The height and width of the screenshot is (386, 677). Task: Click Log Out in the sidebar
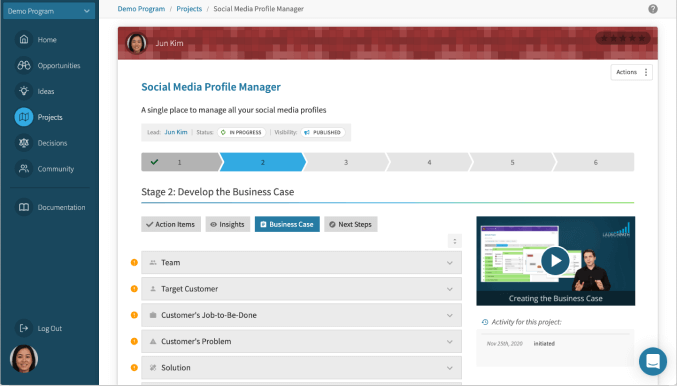pos(50,329)
